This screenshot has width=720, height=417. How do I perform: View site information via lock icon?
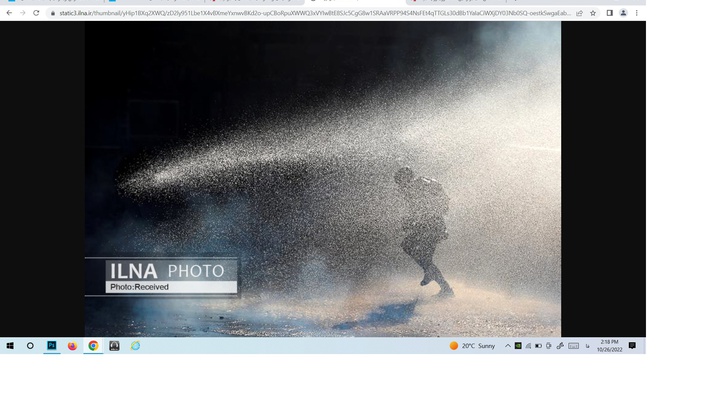53,13
